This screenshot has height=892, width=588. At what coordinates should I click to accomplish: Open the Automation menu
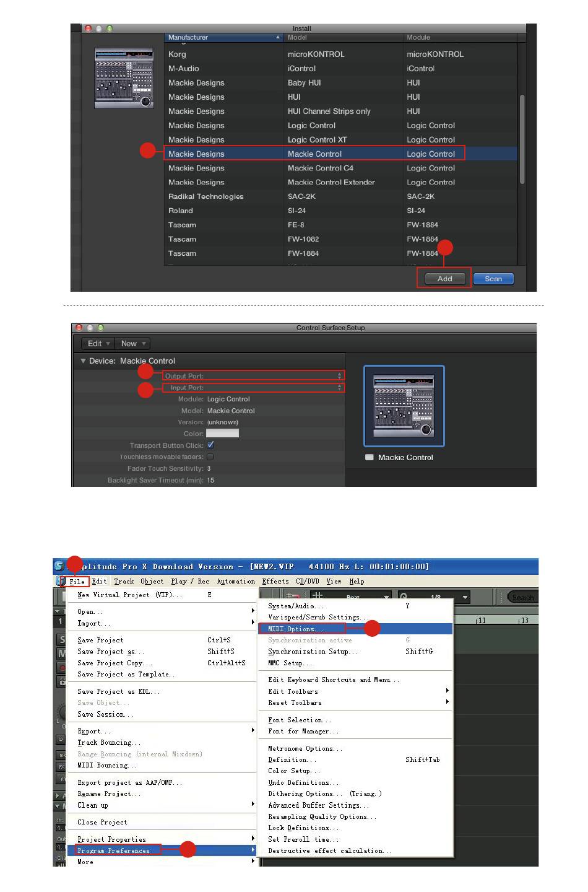pos(236,582)
